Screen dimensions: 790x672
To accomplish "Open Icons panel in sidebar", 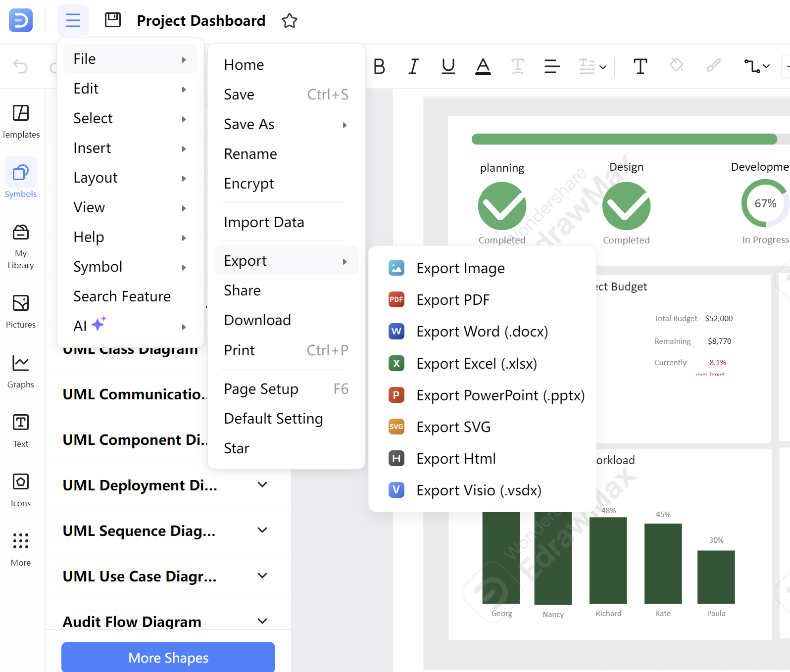I will (x=21, y=490).
